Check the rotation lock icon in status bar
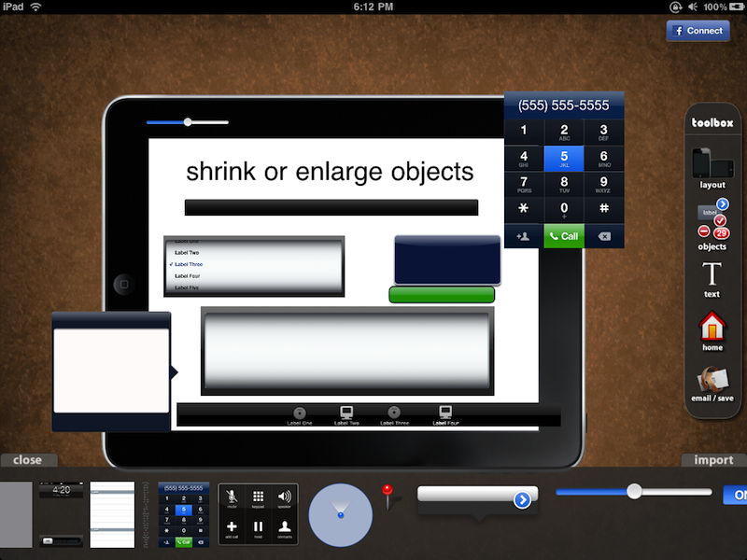Screen dimensions: 747x560 pos(675,7)
